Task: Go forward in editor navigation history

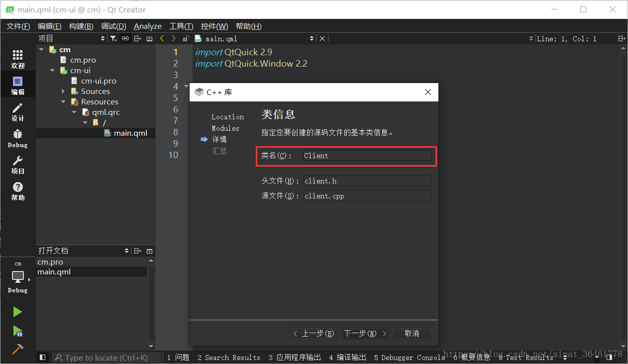Action: [x=174, y=38]
